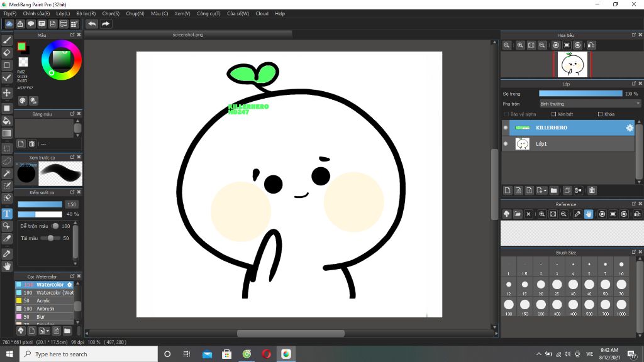Open Pha trộn blend mode dropdown
This screenshot has height=362, width=644.
(590, 104)
